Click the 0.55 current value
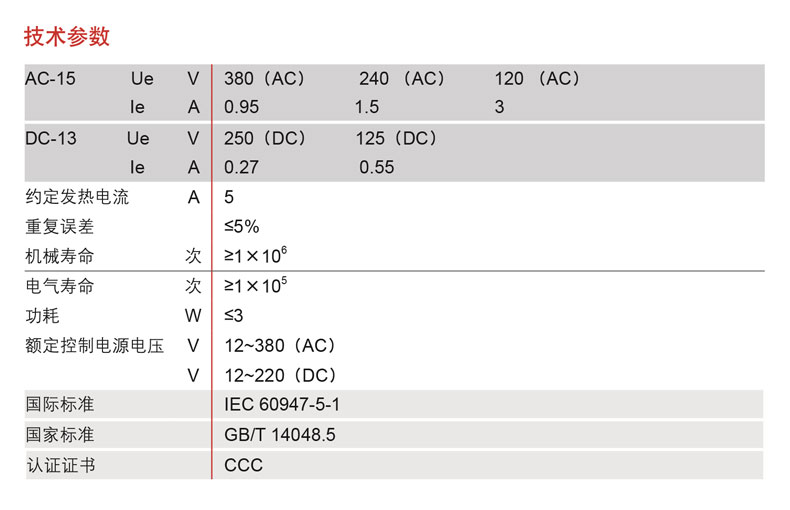The height and width of the screenshot is (510, 790). pyautogui.click(x=377, y=167)
